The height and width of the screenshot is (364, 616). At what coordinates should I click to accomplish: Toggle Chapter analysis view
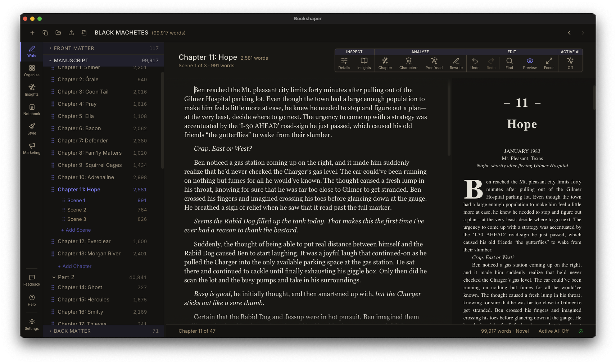point(385,63)
